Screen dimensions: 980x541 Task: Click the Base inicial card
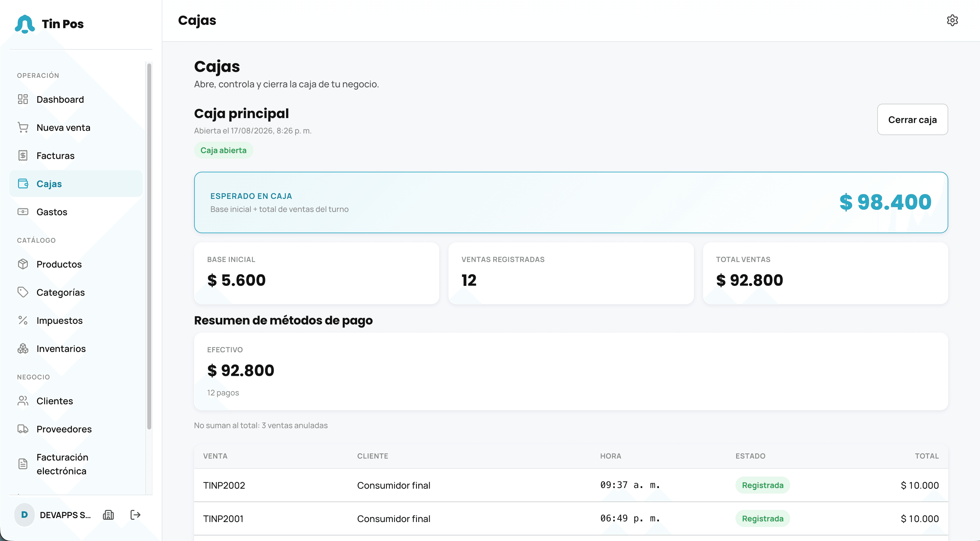pos(317,273)
